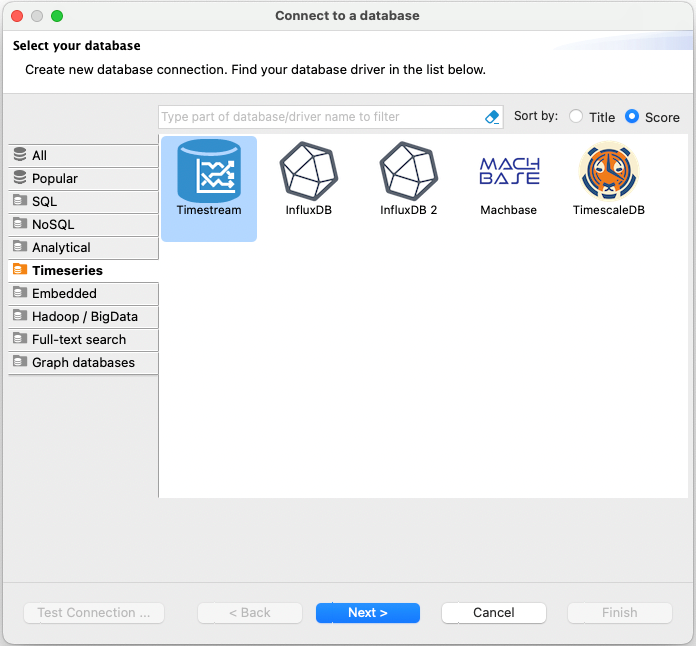Image resolution: width=696 pixels, height=646 pixels.
Task: Choose the TimescaleDB tiger icon
Action: coord(608,171)
